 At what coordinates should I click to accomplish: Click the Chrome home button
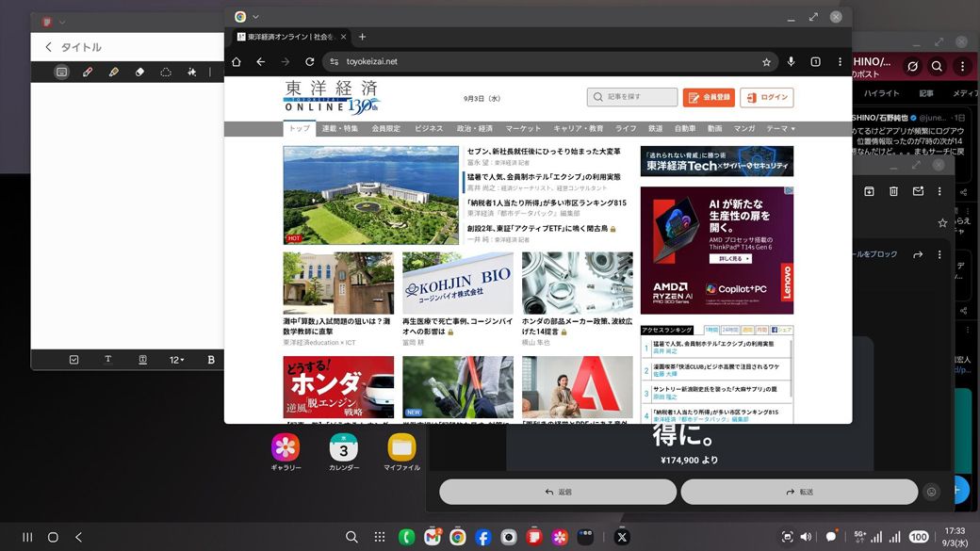pyautogui.click(x=237, y=62)
